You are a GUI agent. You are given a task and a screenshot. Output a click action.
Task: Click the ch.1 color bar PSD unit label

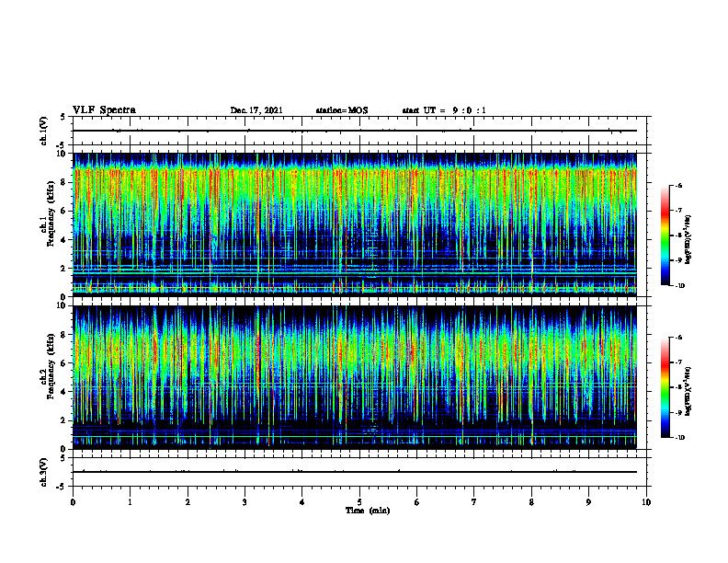point(688,239)
